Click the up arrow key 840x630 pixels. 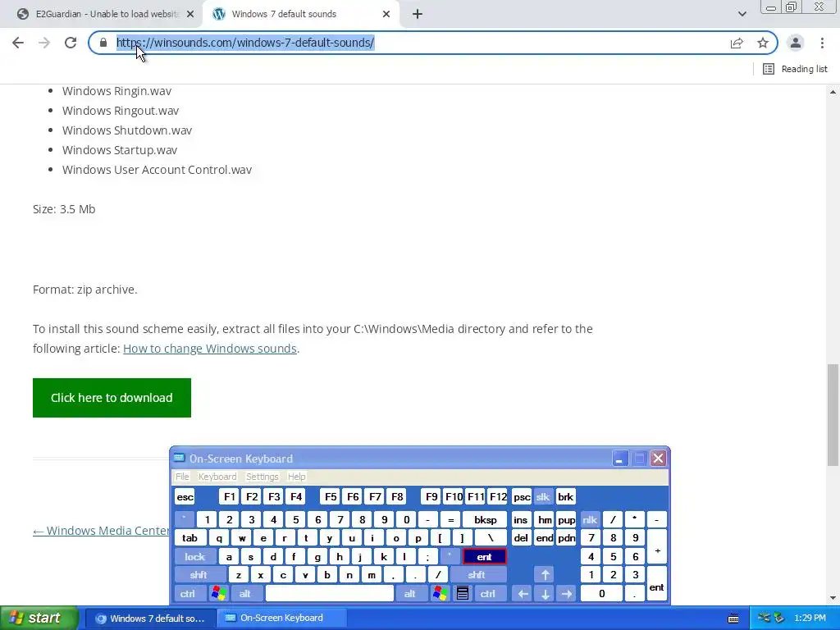[x=545, y=575]
